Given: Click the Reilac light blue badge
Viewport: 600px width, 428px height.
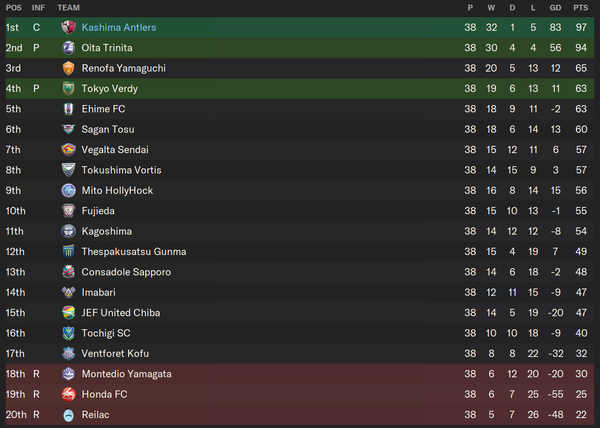Looking at the screenshot, I should tap(68, 415).
